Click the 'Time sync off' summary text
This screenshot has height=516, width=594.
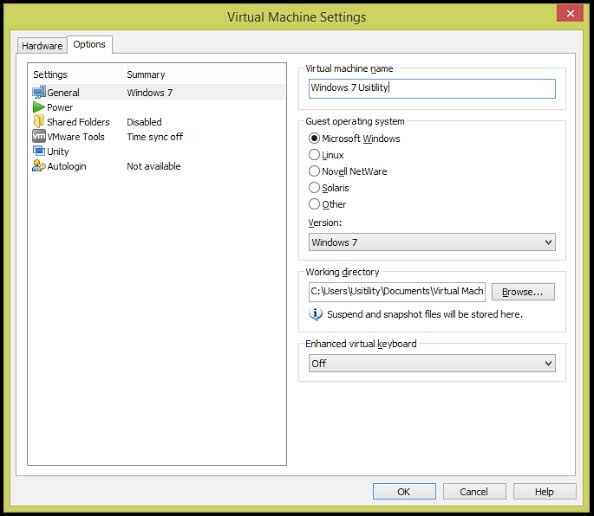155,137
